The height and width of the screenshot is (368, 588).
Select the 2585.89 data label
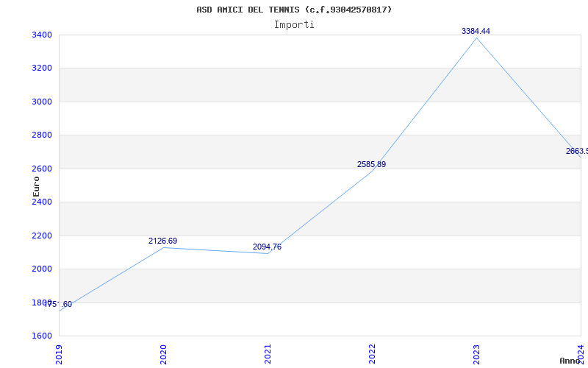point(371,164)
